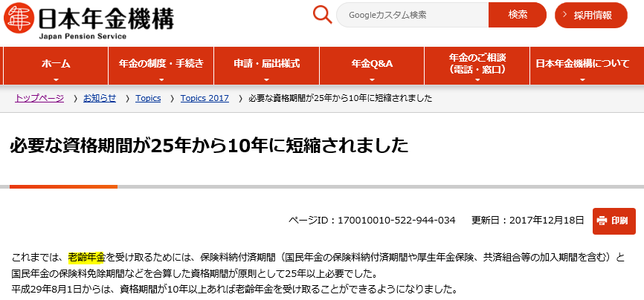644x300 pixels.
Task: Open the お知らせ breadcrumb link
Action: pyautogui.click(x=100, y=99)
